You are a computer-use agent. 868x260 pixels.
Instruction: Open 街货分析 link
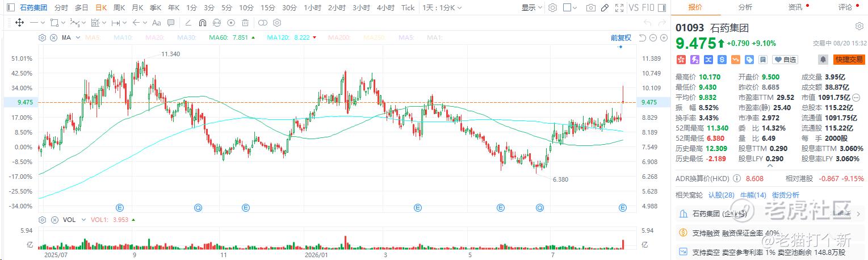tap(785, 195)
